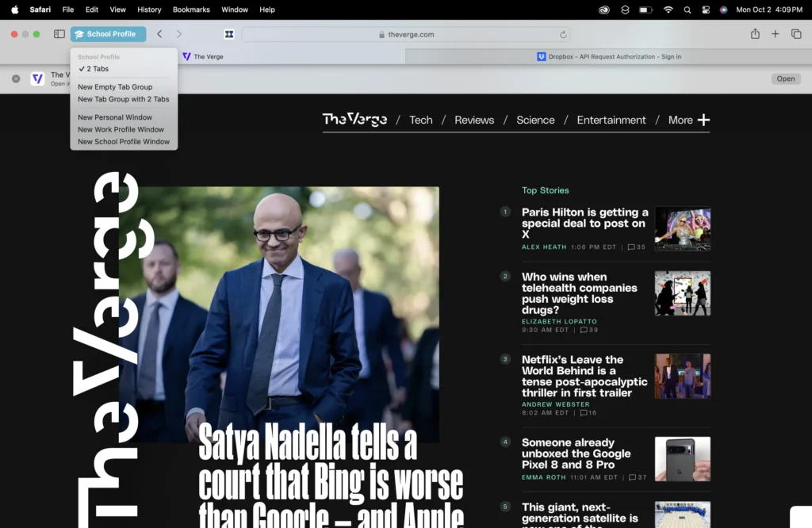
Task: Dismiss The Verge app banner
Action: click(16, 78)
